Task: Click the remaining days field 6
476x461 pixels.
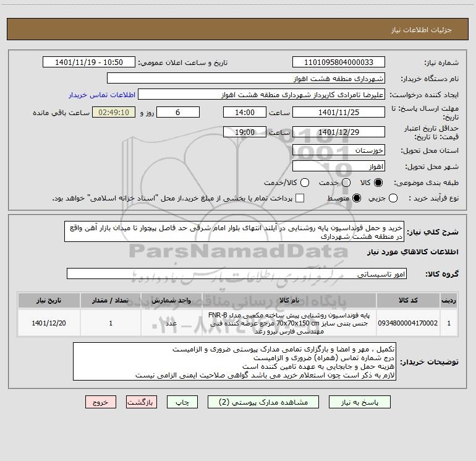Action: pyautogui.click(x=178, y=112)
